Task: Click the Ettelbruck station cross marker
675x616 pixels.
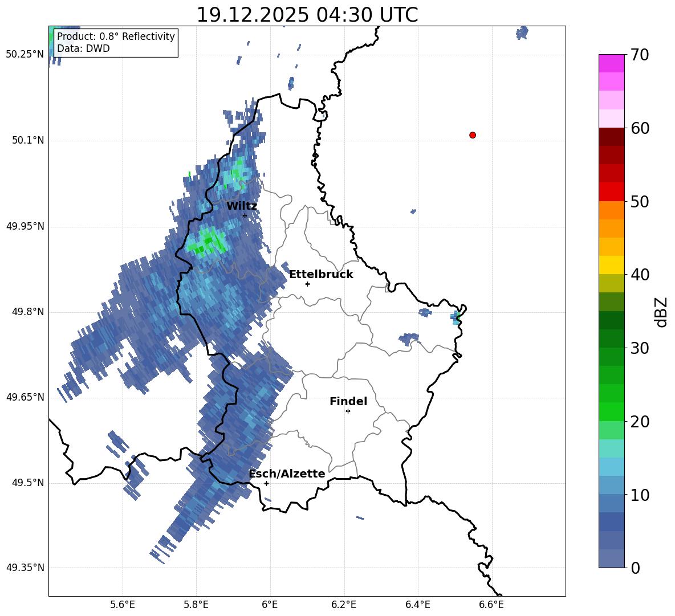Action: click(307, 284)
